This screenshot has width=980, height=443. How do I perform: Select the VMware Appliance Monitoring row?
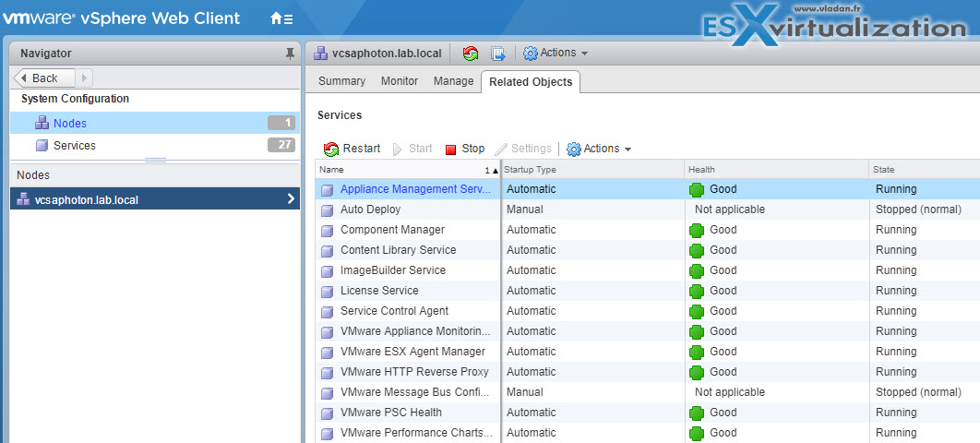pyautogui.click(x=648, y=331)
